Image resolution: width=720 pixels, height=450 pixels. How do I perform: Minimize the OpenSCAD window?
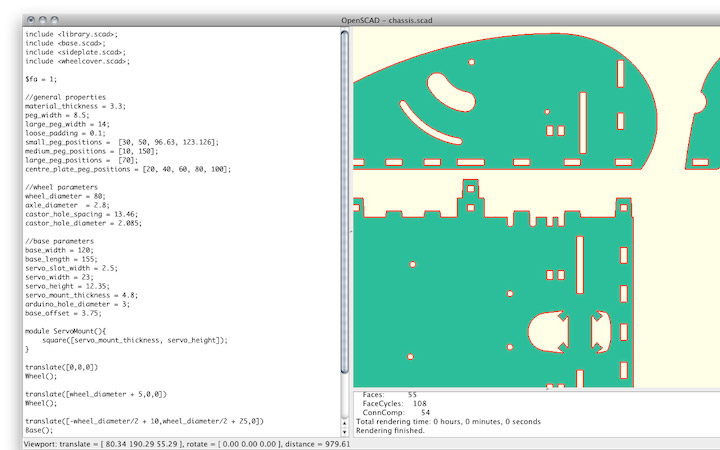(x=43, y=20)
